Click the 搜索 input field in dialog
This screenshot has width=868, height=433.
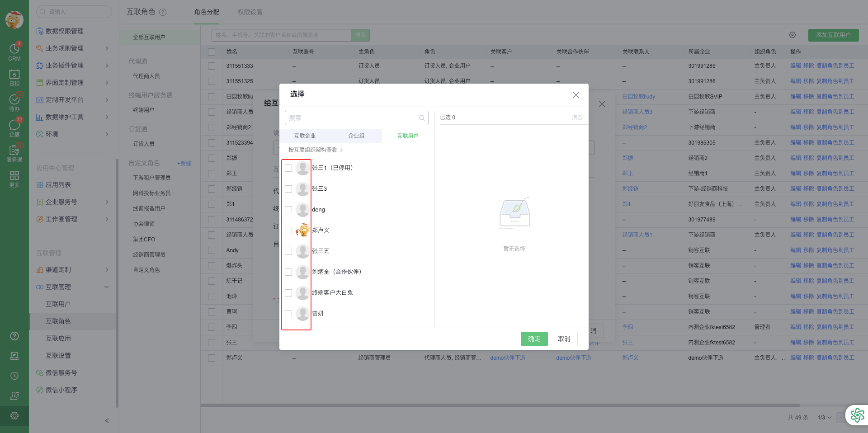point(353,118)
